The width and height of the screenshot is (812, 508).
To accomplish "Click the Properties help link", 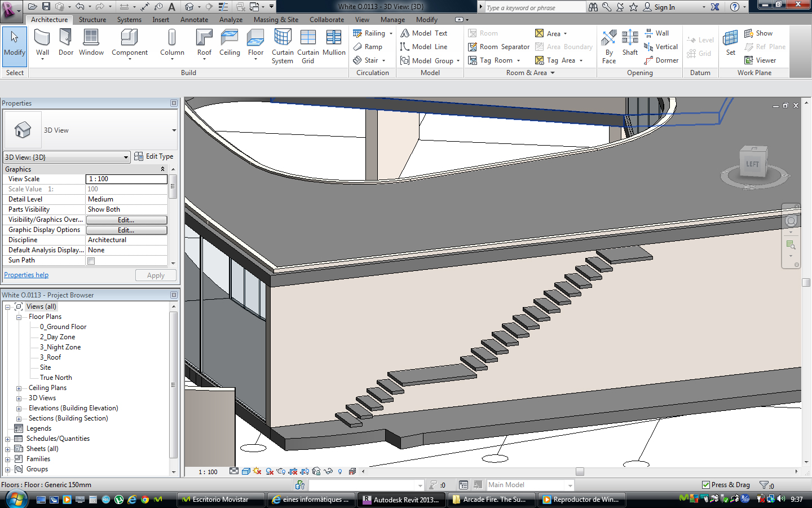I will pos(26,274).
